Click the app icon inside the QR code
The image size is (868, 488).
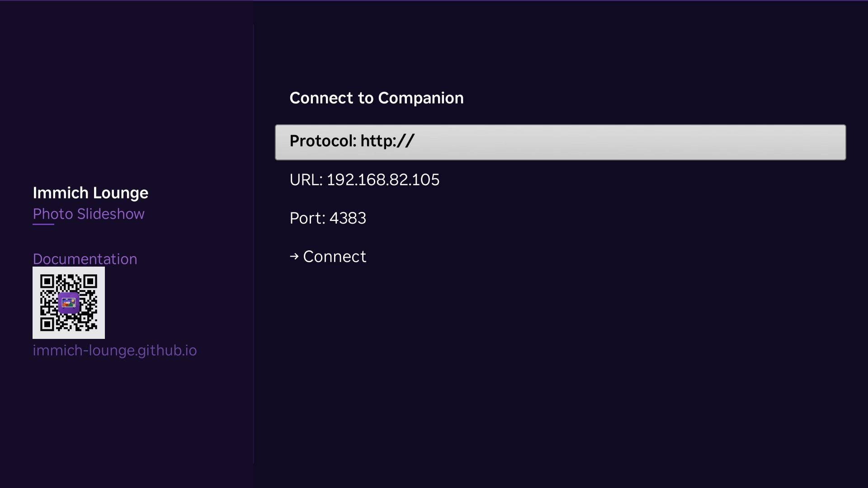(68, 303)
